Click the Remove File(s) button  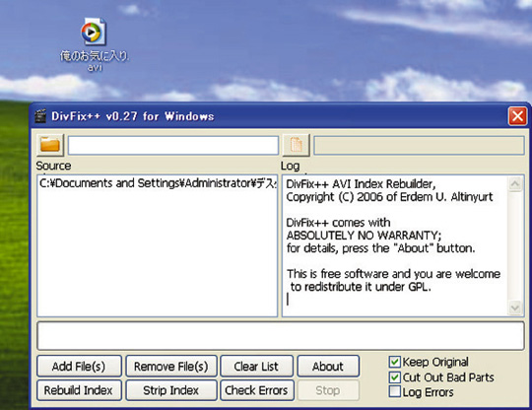[171, 367]
